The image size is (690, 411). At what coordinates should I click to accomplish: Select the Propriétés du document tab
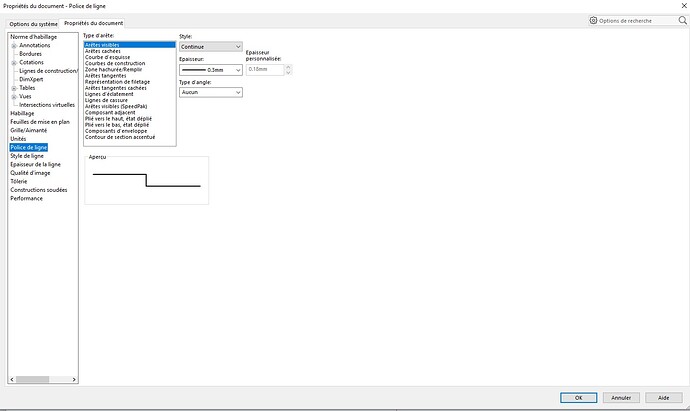pyautogui.click(x=93, y=22)
